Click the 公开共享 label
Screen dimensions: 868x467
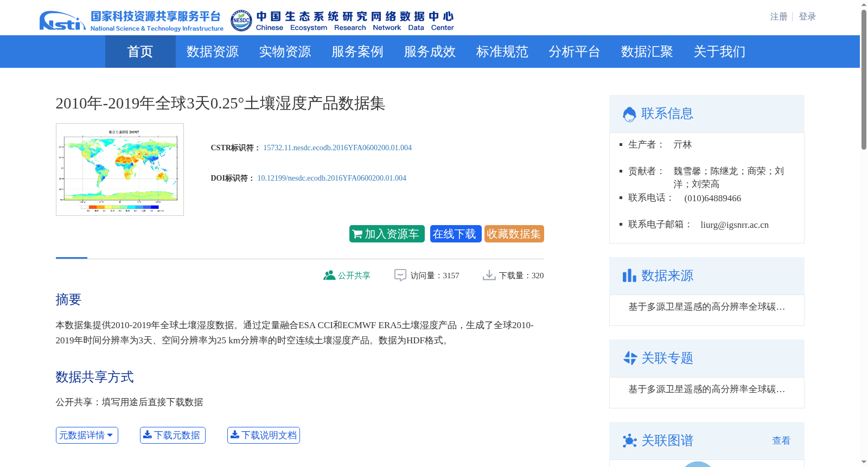point(354,276)
